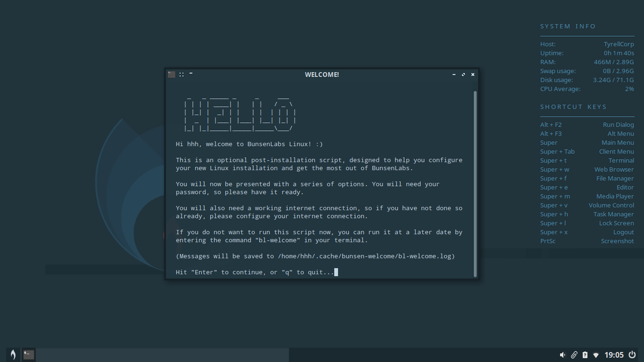Click the 'Logout' shortcut entry
644x362 pixels.
[624, 232]
